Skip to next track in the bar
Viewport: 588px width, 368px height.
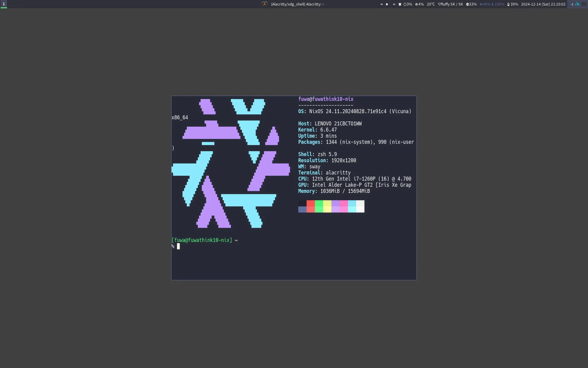[394, 4]
